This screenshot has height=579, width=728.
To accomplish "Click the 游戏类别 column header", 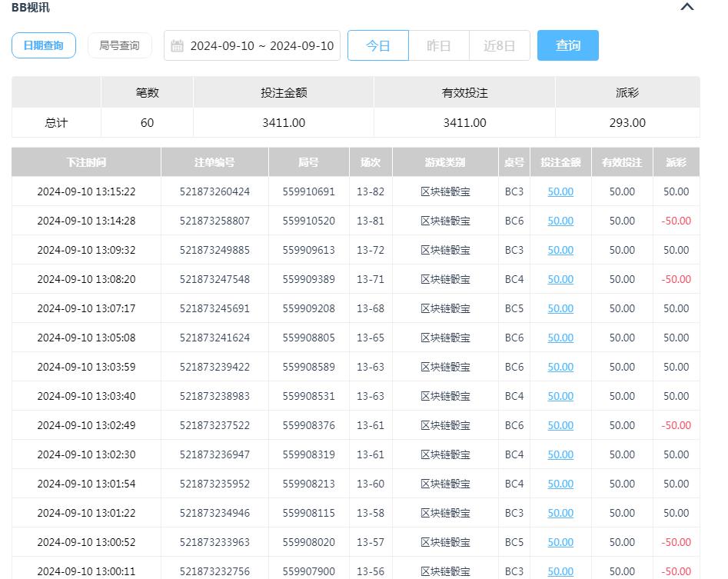I will [446, 162].
